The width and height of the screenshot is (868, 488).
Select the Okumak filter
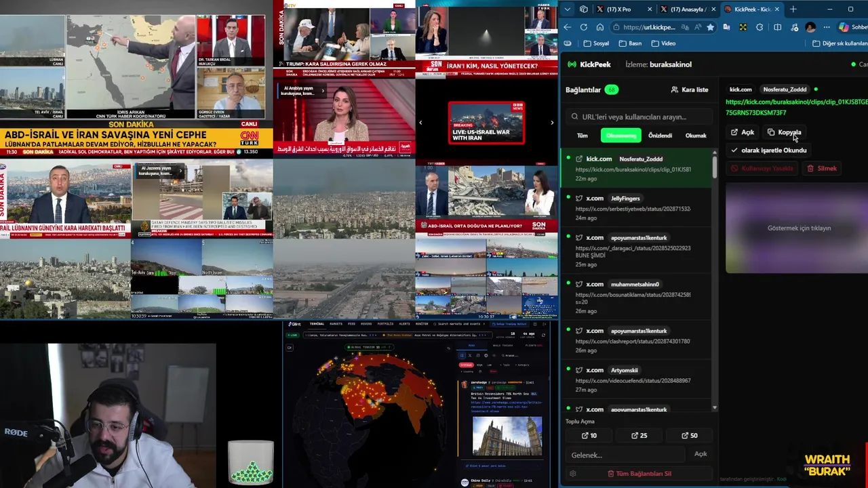point(696,136)
